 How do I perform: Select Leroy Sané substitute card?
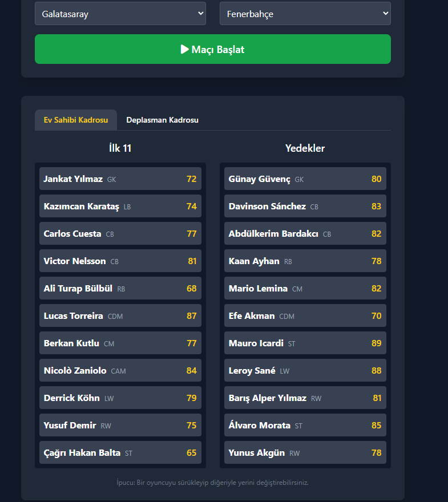point(305,370)
